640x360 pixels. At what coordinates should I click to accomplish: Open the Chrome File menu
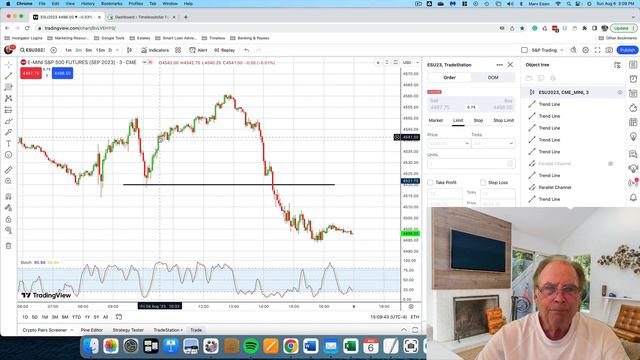click(42, 4)
